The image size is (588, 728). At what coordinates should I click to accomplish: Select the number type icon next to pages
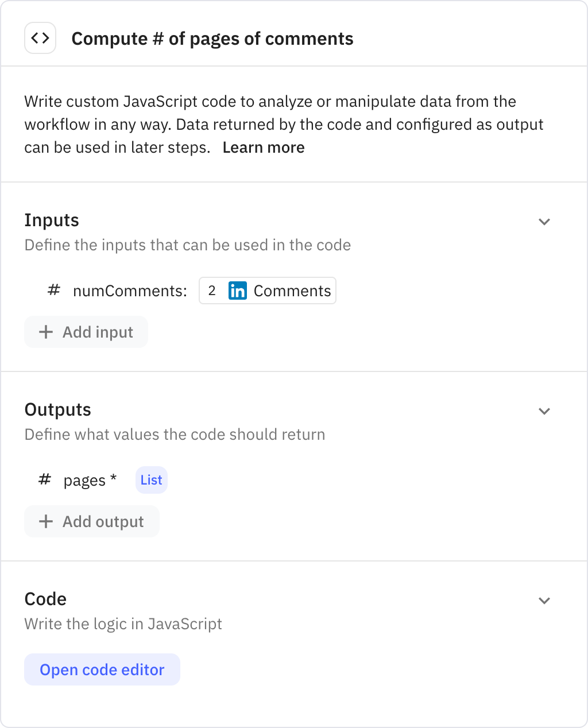(x=44, y=479)
